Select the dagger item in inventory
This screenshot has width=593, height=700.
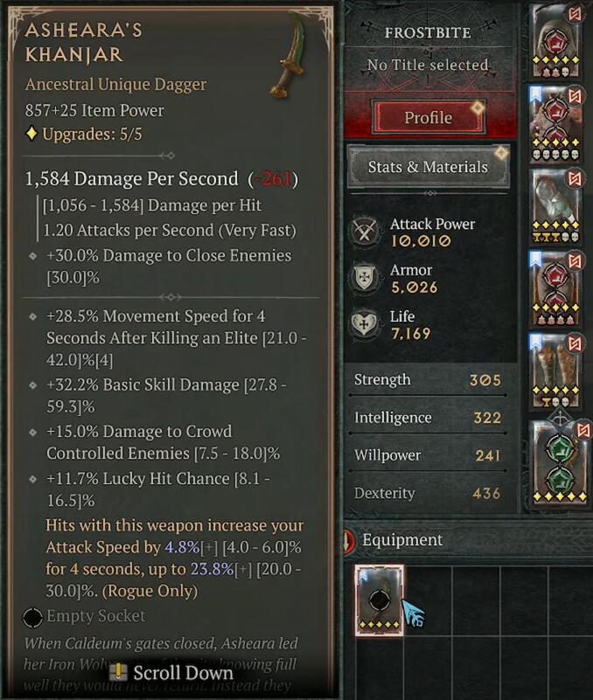click(380, 600)
